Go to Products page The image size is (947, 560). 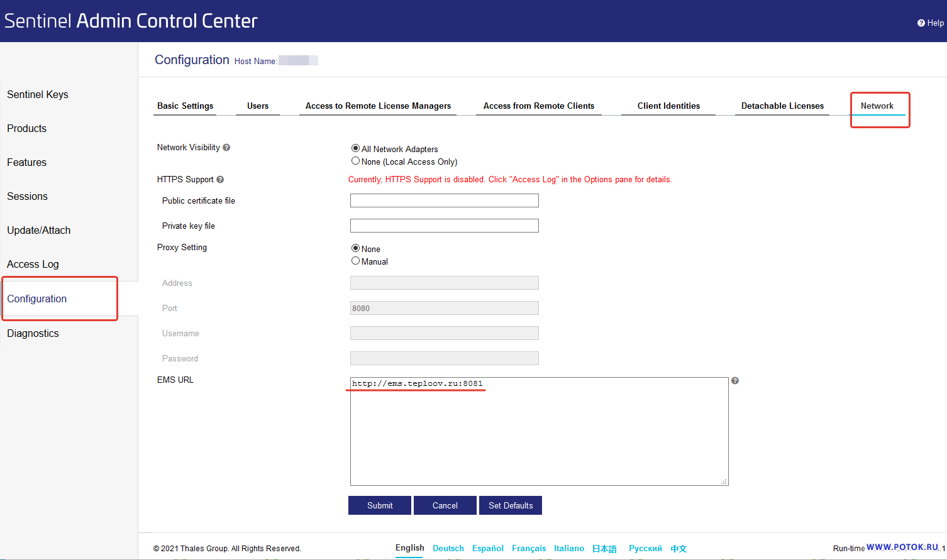click(27, 128)
